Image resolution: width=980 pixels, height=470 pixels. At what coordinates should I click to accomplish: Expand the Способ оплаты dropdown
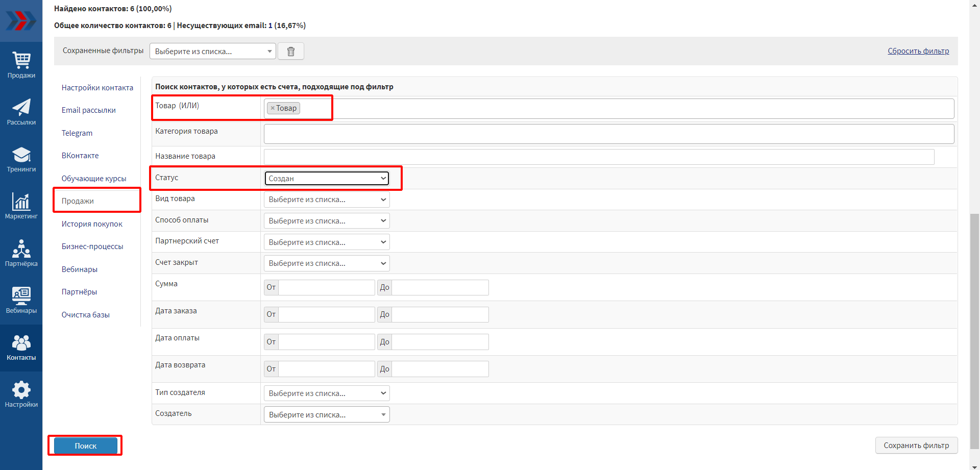coord(327,221)
